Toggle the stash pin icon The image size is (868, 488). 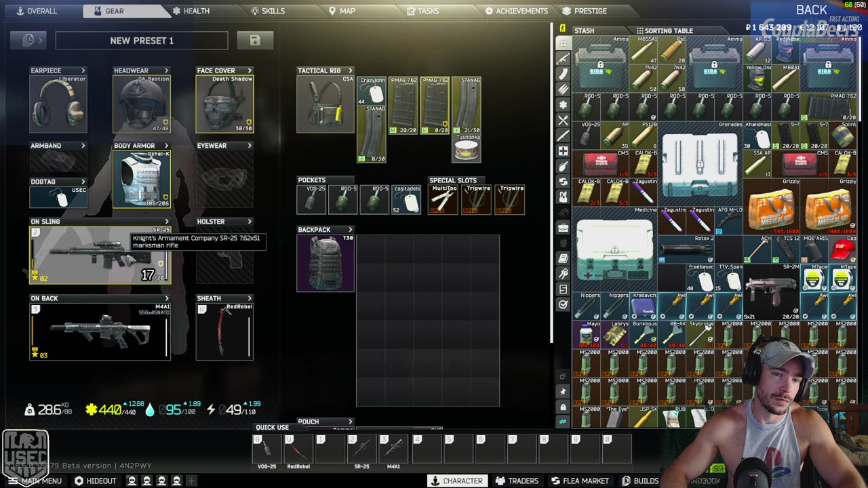point(563,391)
